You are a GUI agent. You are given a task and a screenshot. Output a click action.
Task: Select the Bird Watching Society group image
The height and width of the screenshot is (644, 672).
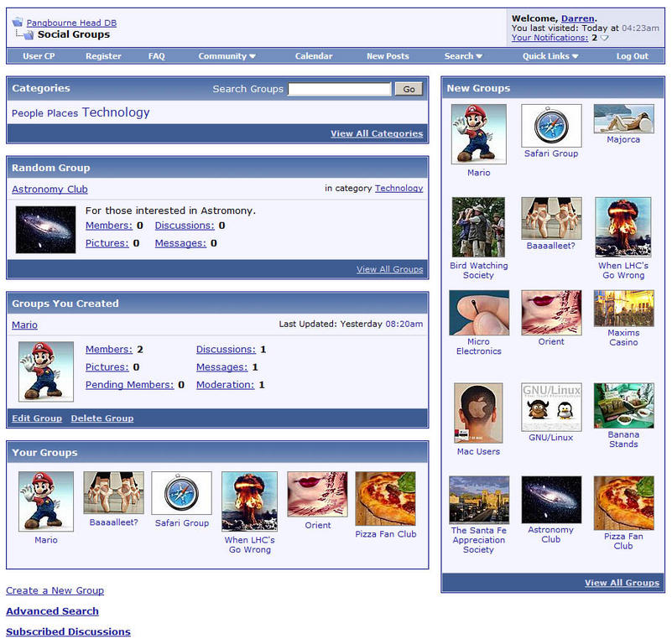point(478,227)
